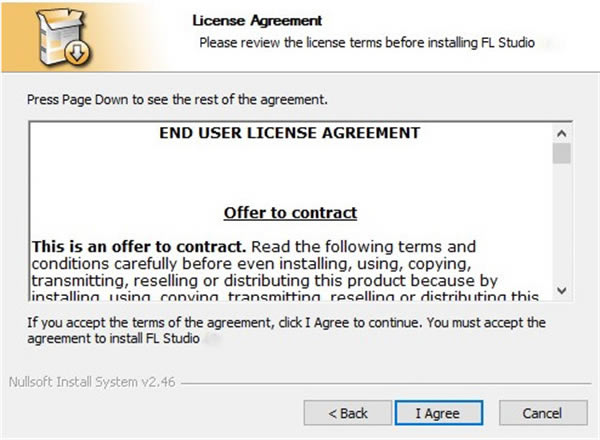Screen dimensions: 600x440
Task: Click the license scrollbar up arrow
Action: click(562, 132)
